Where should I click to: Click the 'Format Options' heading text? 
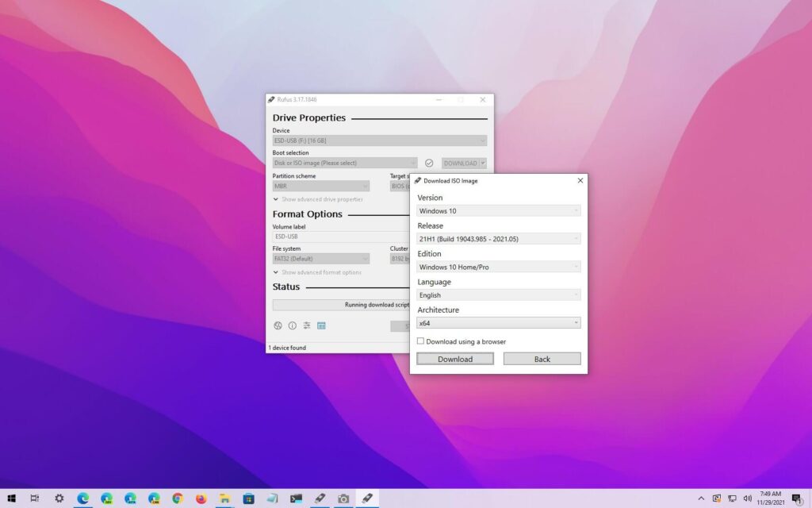click(x=307, y=214)
